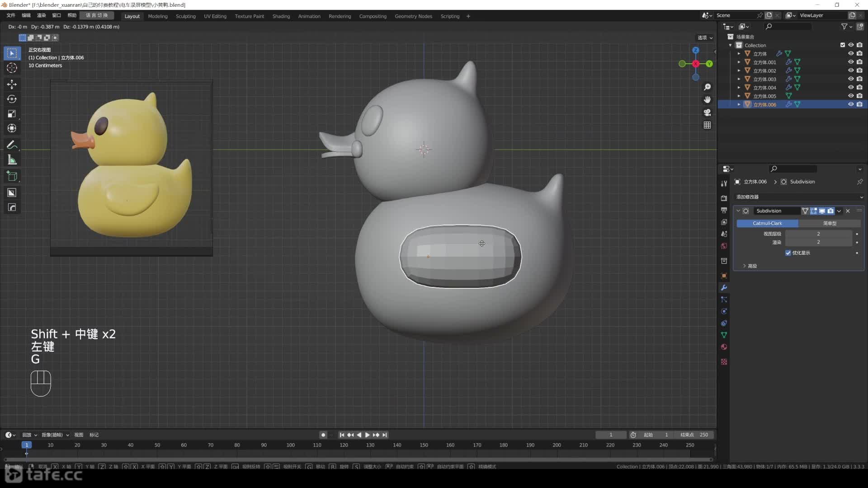Activate the Scale tool
The image size is (868, 488).
click(12, 114)
